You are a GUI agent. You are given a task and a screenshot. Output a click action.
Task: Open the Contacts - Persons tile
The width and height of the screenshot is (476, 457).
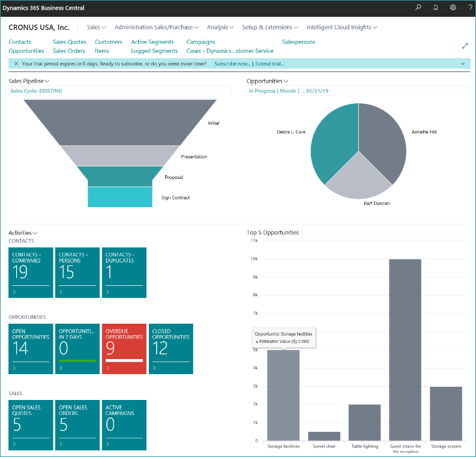(77, 273)
